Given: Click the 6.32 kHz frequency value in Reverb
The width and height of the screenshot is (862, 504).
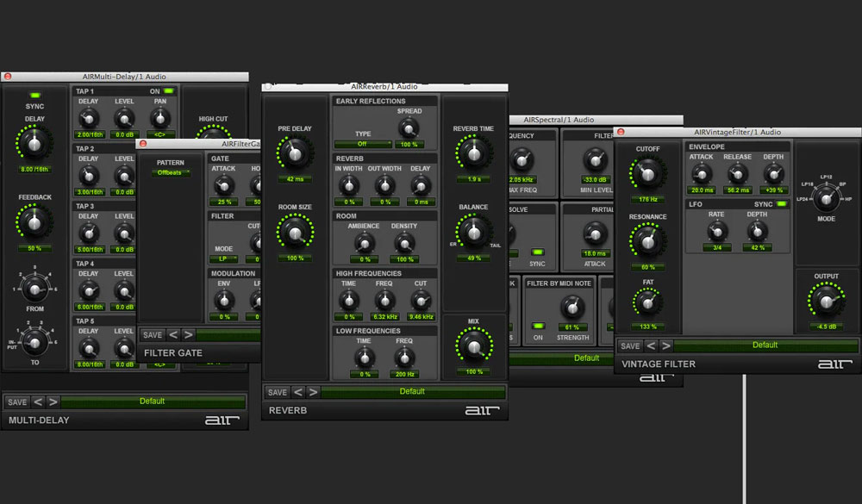Looking at the screenshot, I should pos(384,317).
